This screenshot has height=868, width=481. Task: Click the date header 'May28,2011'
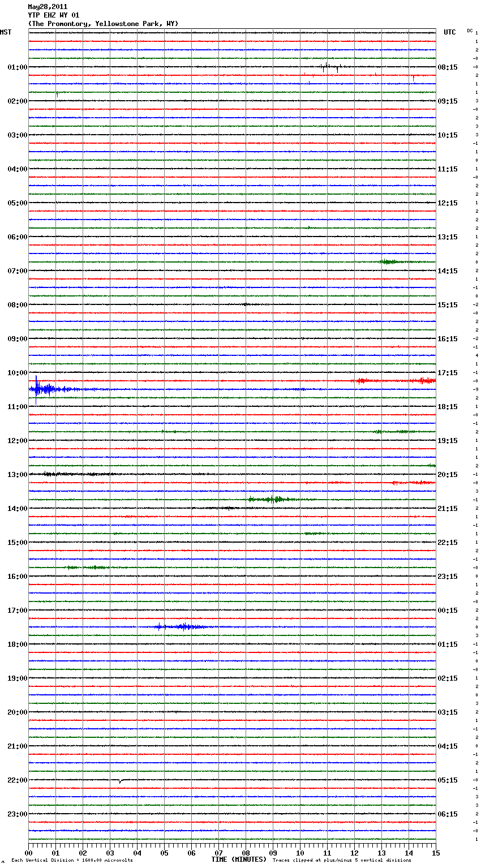48,7
